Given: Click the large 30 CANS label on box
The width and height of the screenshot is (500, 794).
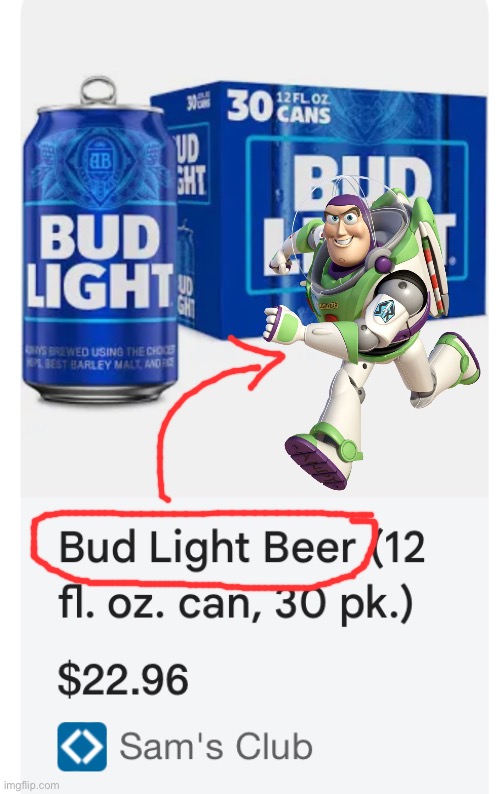Looking at the screenshot, I should click(279, 107).
